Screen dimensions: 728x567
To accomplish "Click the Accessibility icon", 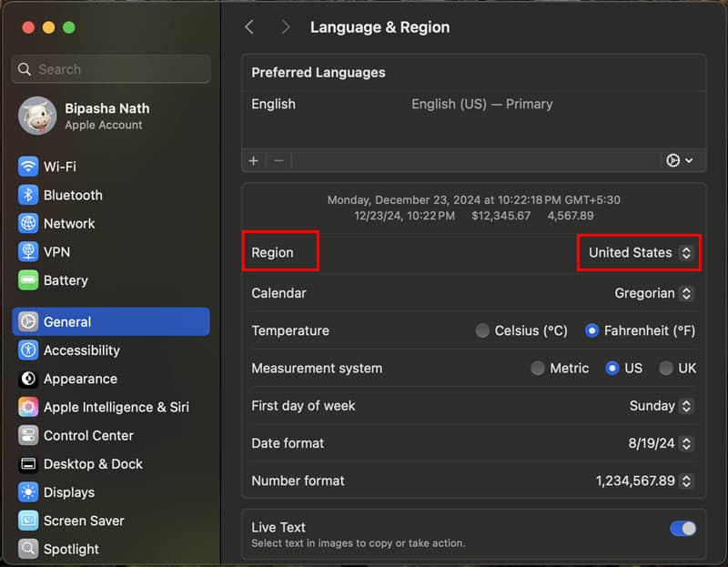I will coord(28,350).
